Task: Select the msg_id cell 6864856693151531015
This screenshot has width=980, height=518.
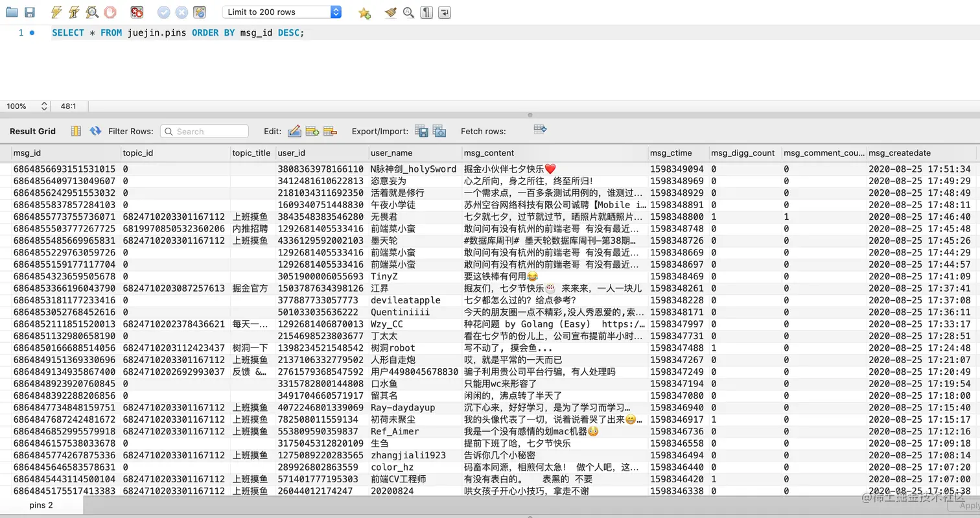Action: 66,169
